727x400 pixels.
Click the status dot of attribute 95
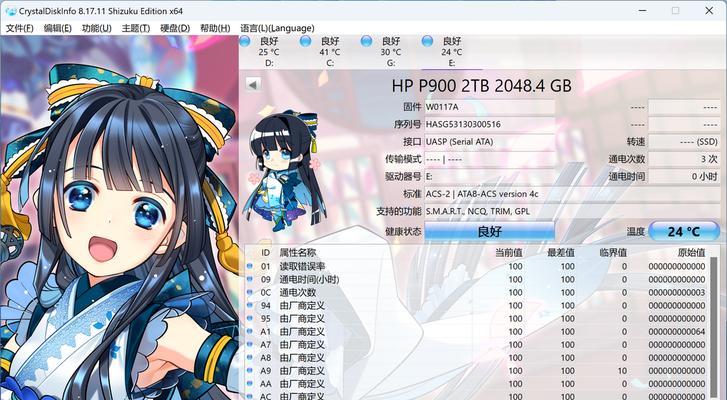pyautogui.click(x=249, y=318)
